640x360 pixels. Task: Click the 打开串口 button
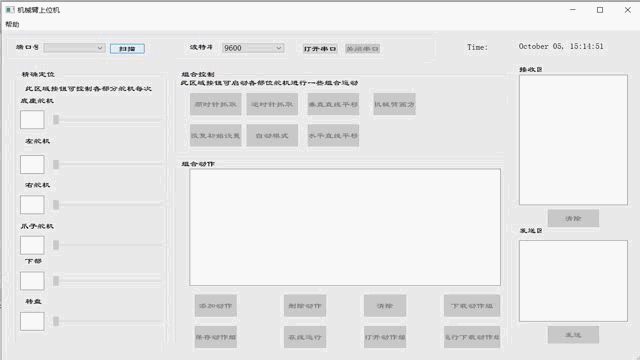320,49
